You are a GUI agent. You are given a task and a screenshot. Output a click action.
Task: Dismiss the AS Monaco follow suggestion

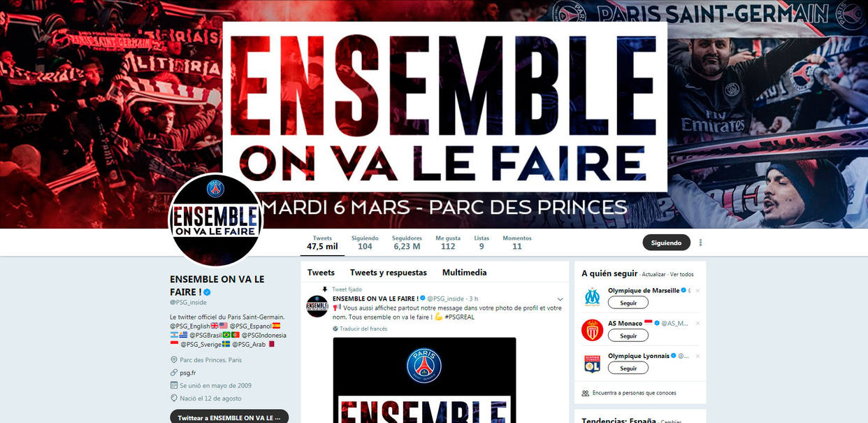click(x=697, y=323)
